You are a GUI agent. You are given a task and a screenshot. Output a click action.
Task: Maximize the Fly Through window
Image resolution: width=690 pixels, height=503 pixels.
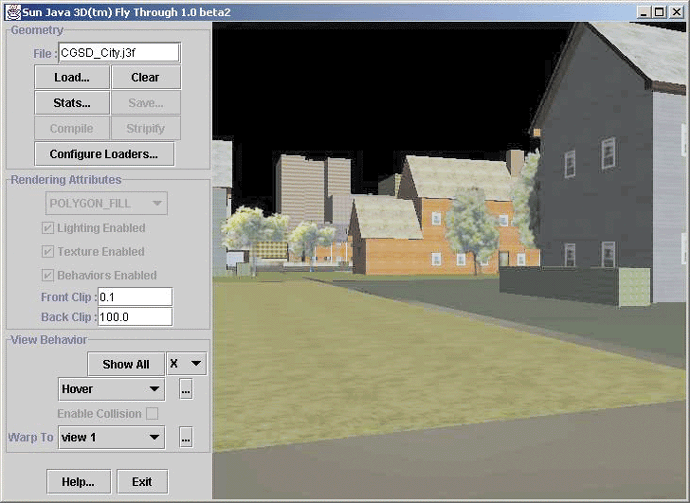tap(662, 11)
